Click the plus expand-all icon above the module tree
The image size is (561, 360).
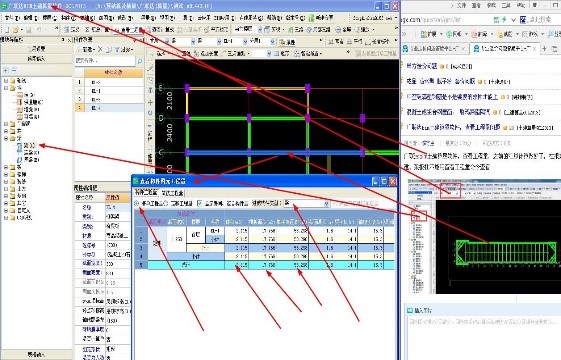pos(6,70)
